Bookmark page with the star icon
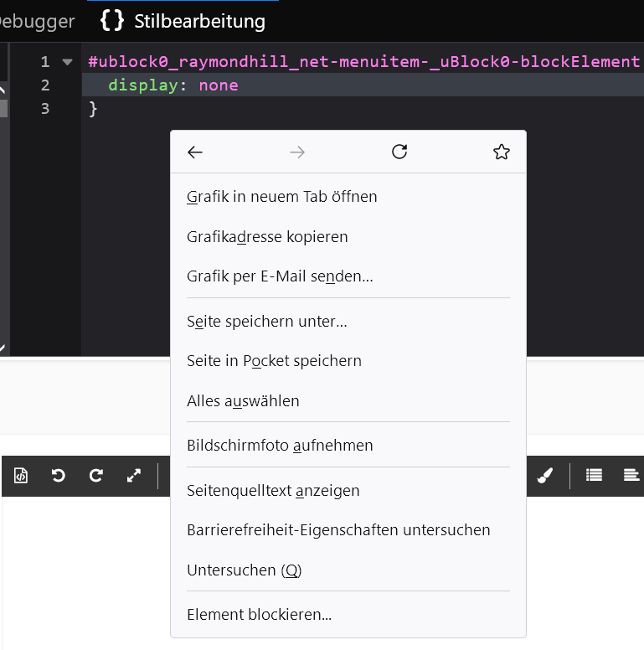This screenshot has width=644, height=650. (502, 152)
